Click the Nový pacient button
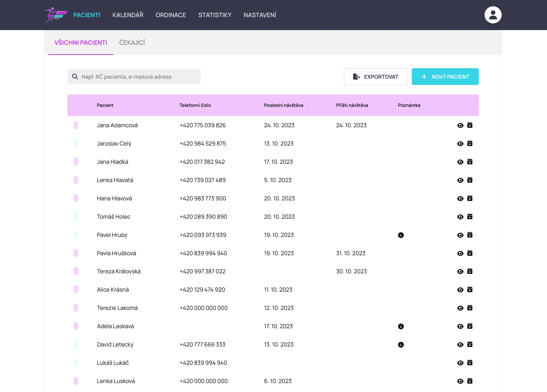The height and width of the screenshot is (392, 547). tap(445, 77)
